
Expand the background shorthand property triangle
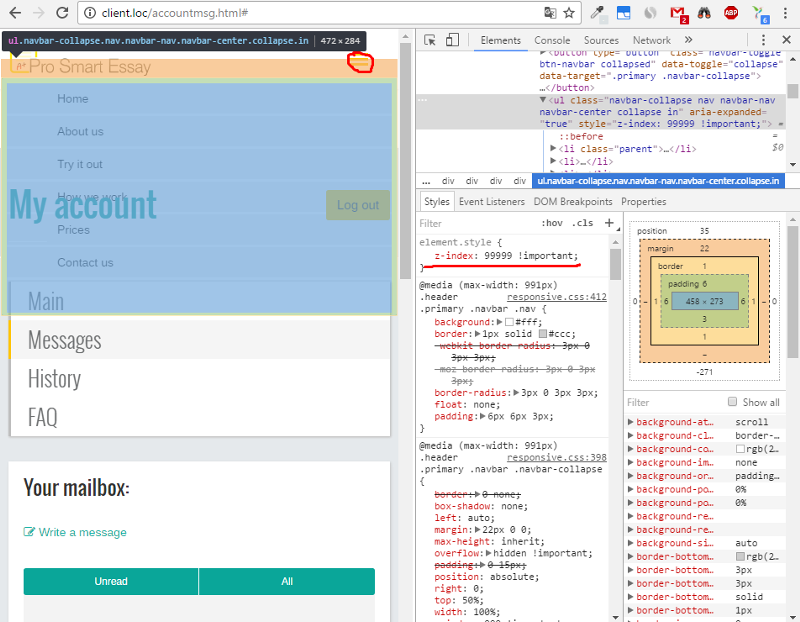499,321
